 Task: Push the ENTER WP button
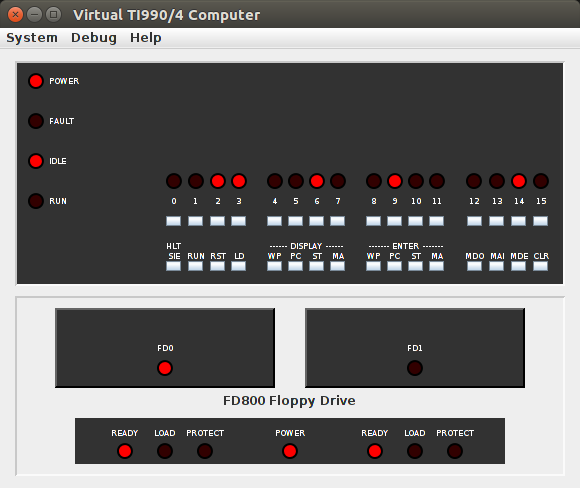pyautogui.click(x=373, y=266)
